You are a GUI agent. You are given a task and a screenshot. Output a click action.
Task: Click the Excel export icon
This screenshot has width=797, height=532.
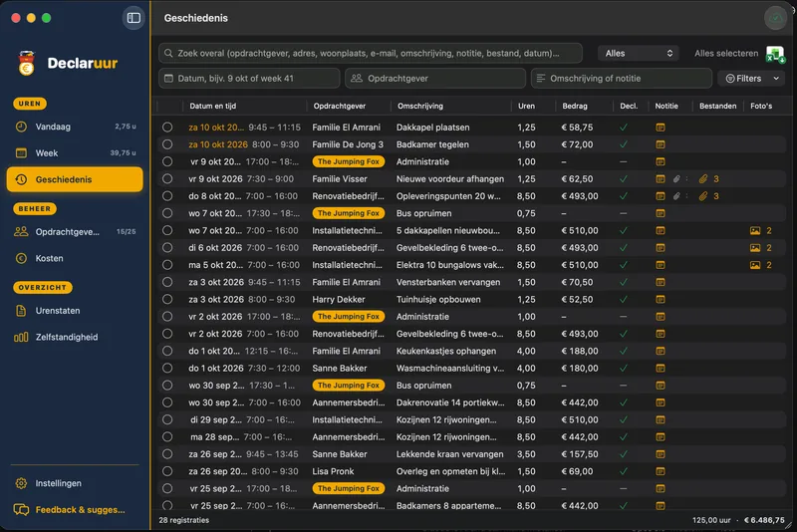pyautogui.click(x=775, y=54)
